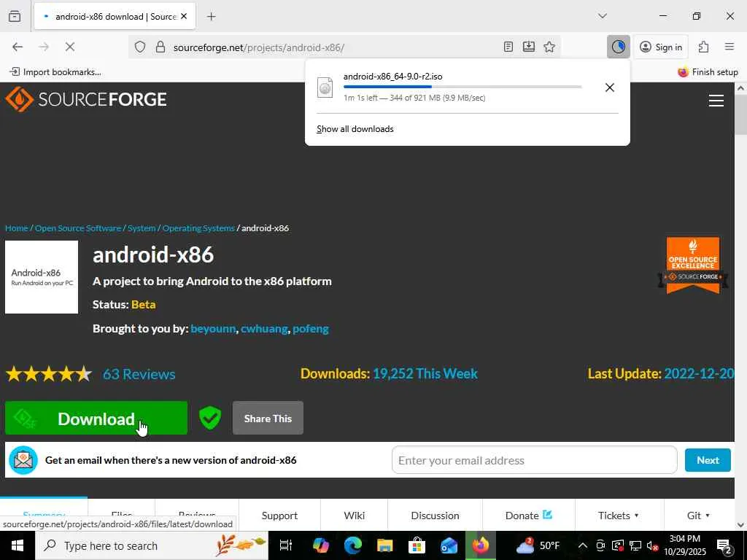Stop loading the page
Viewport: 747px width, 560px height.
pos(69,47)
